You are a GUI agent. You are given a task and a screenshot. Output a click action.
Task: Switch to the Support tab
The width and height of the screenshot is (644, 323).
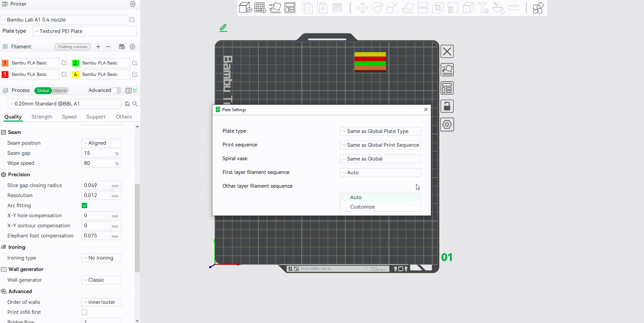96,117
